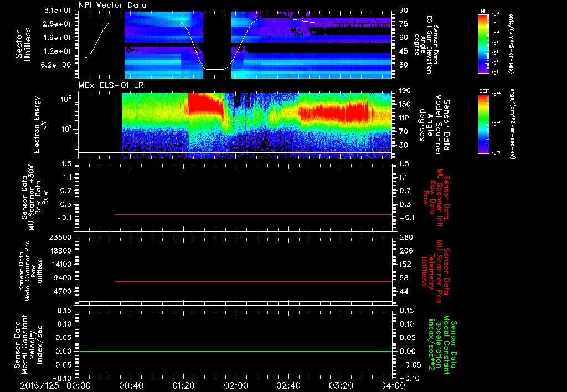The width and height of the screenshot is (567, 392).
Task: Click the "Sector Unitless" axis label
Action: pos(23,44)
